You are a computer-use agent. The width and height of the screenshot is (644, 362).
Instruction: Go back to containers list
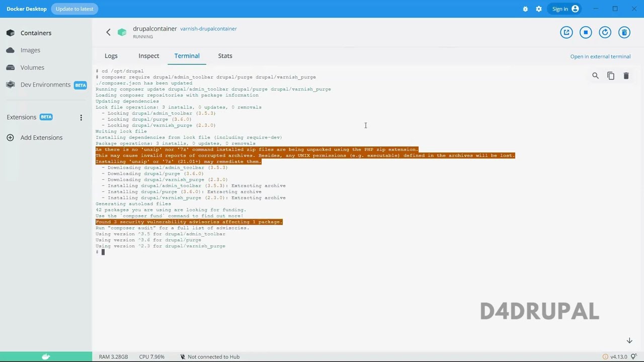click(108, 32)
